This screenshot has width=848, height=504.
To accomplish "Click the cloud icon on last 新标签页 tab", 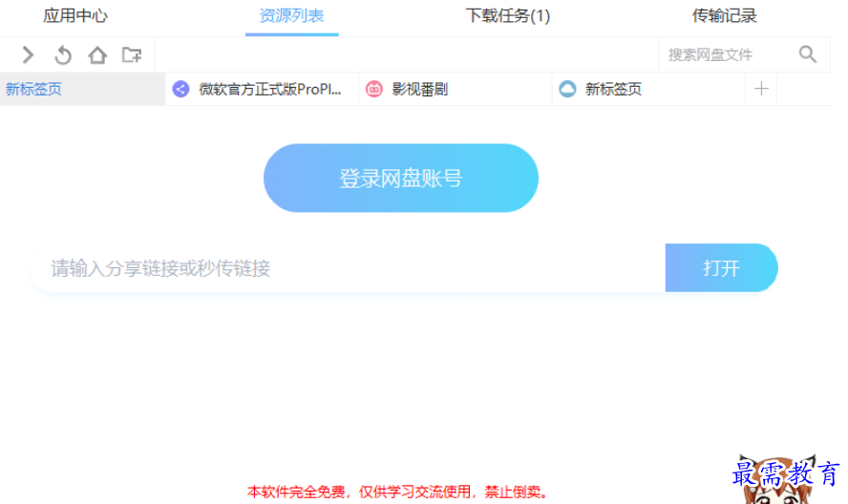I will [567, 89].
